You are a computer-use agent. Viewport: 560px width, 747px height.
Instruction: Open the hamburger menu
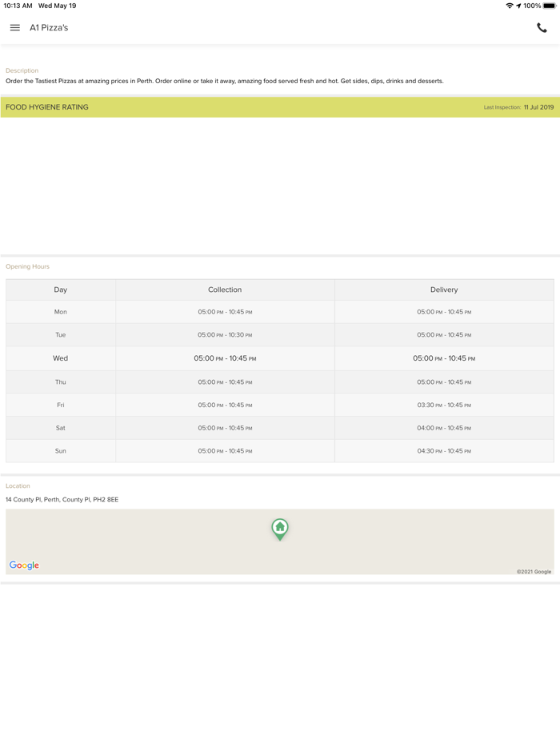14,28
